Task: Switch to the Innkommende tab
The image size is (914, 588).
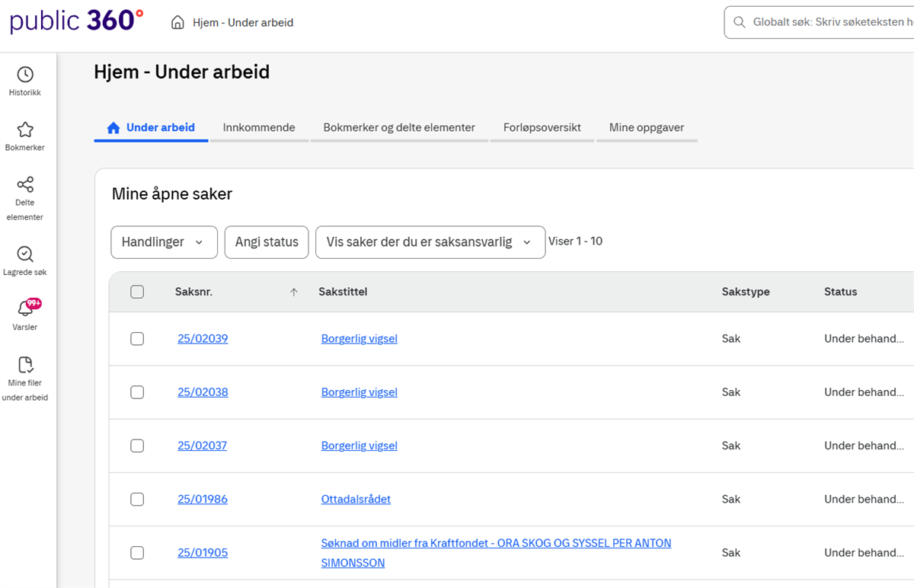Action: click(x=259, y=128)
